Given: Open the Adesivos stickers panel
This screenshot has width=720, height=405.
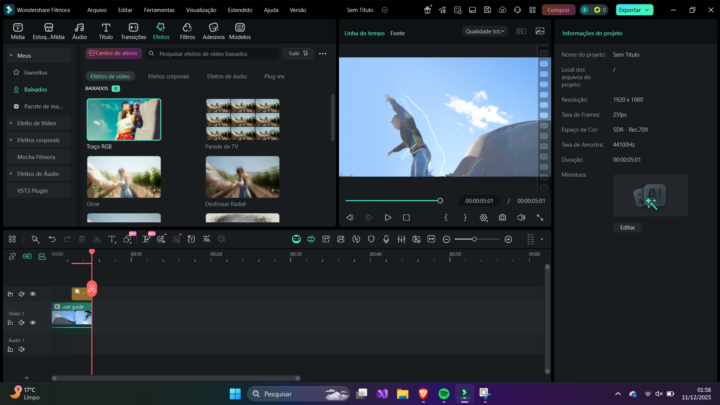Looking at the screenshot, I should tap(213, 27).
